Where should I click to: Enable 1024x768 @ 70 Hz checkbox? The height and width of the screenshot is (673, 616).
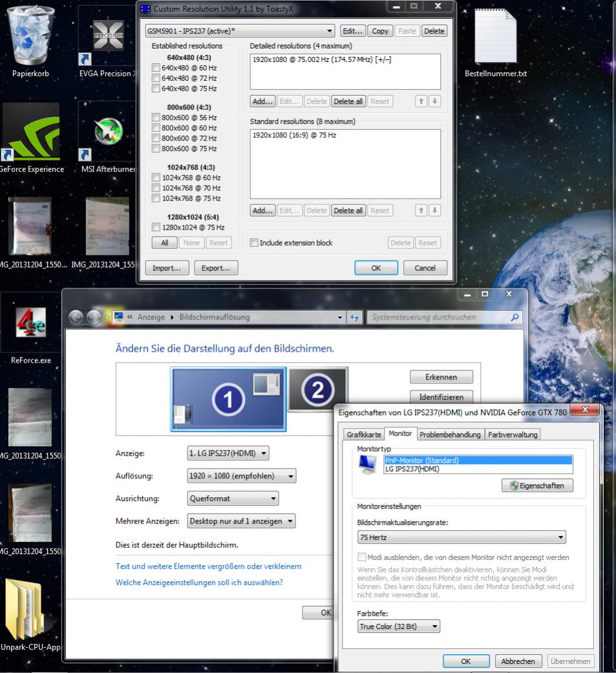point(156,188)
